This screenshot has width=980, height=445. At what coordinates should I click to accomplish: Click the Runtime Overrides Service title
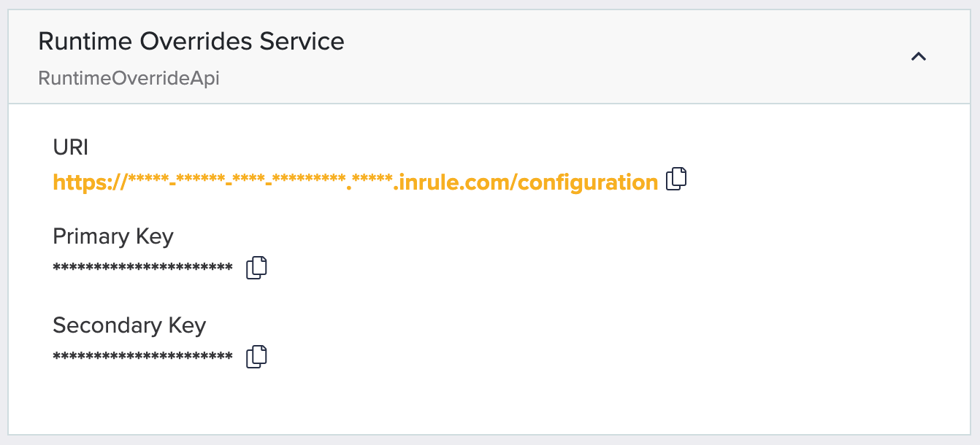(x=191, y=42)
